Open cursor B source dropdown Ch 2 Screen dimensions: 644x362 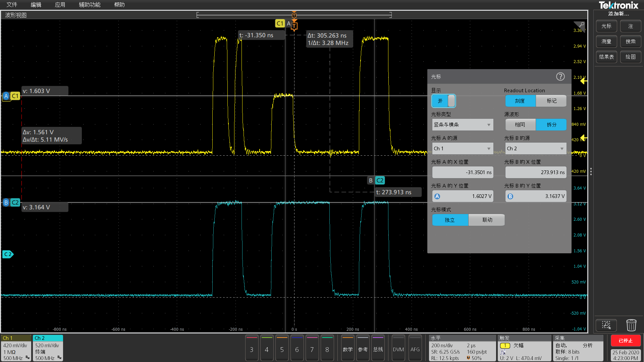(x=536, y=148)
